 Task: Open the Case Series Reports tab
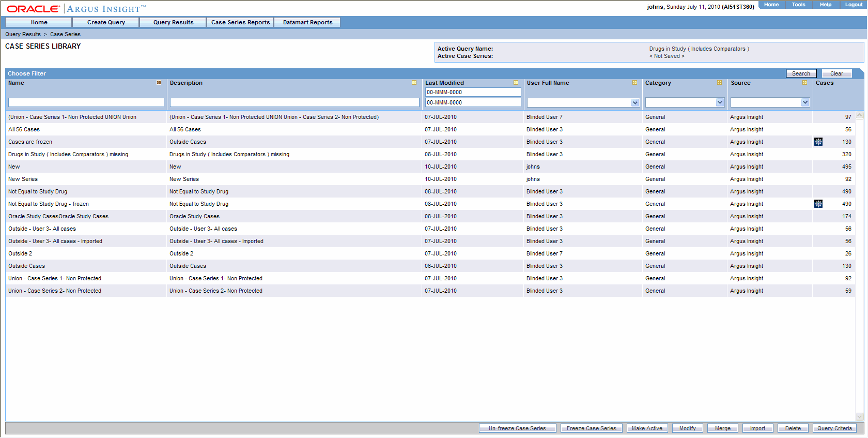pyautogui.click(x=240, y=22)
